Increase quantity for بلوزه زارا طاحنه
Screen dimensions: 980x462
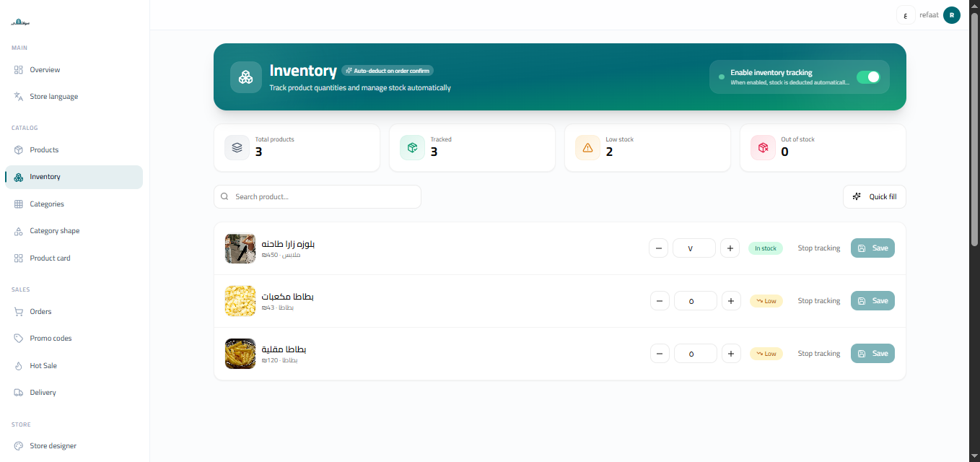730,248
